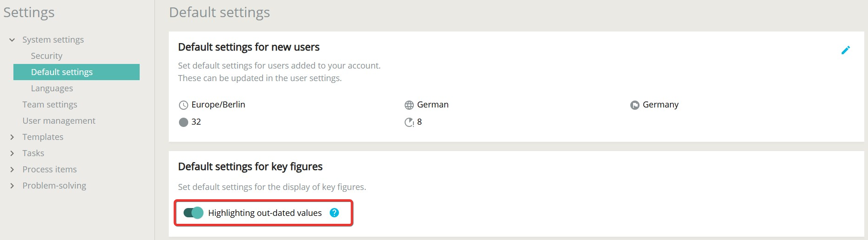The height and width of the screenshot is (240, 868).
Task: Click the help question mark icon
Action: tap(334, 213)
